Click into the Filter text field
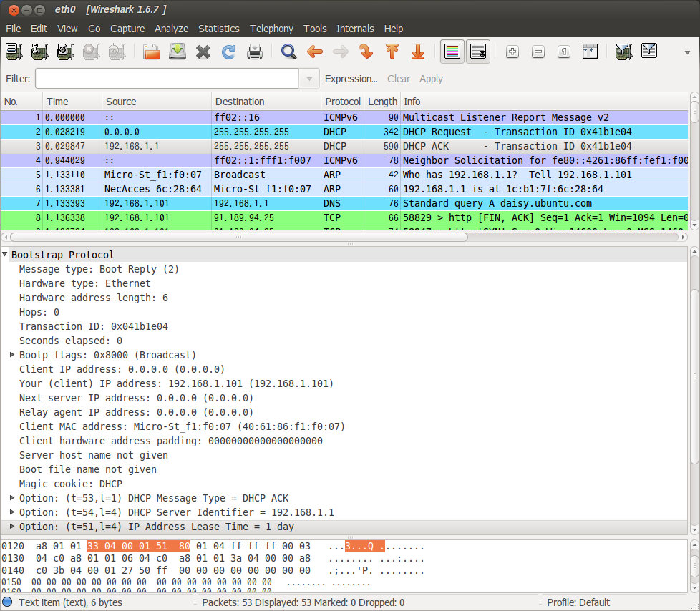The width and height of the screenshot is (700, 611). point(167,79)
